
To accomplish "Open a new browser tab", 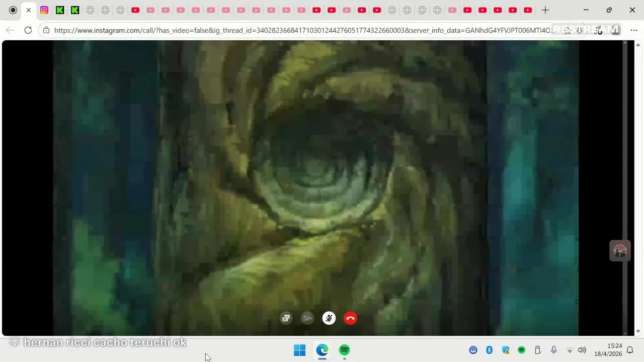I will tap(545, 10).
